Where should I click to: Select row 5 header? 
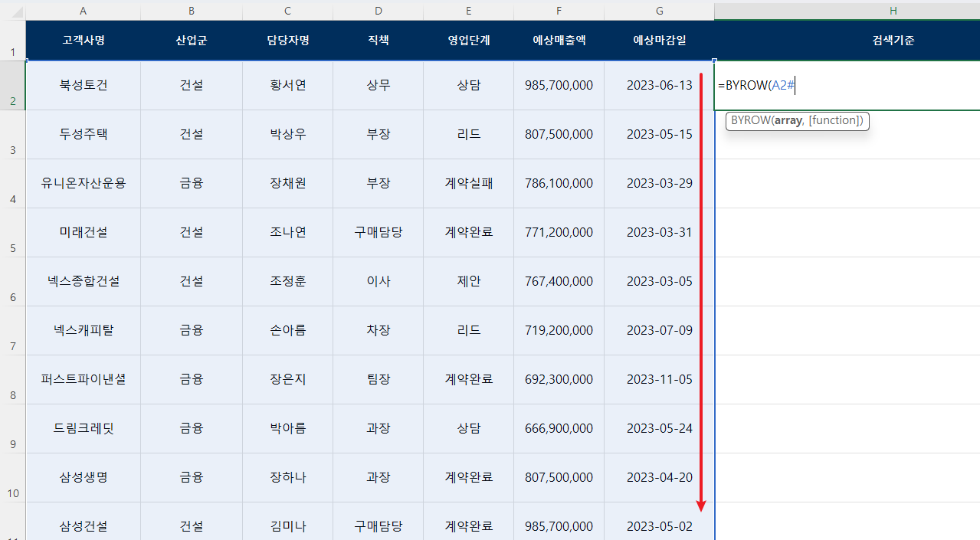(x=12, y=232)
